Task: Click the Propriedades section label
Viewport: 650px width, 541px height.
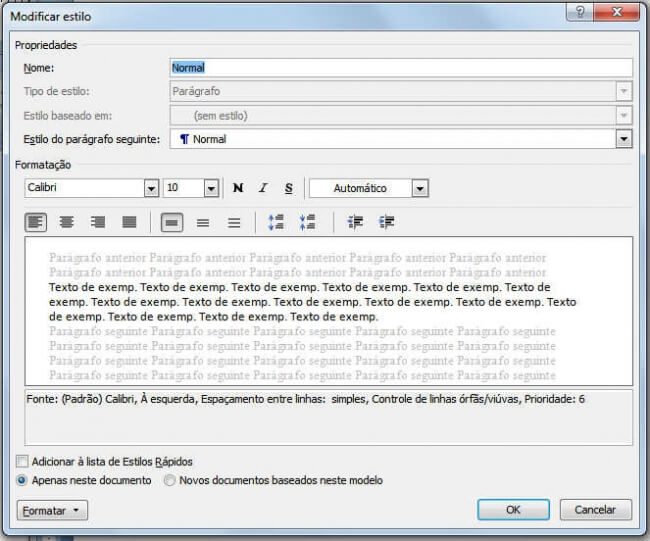Action: click(x=46, y=45)
